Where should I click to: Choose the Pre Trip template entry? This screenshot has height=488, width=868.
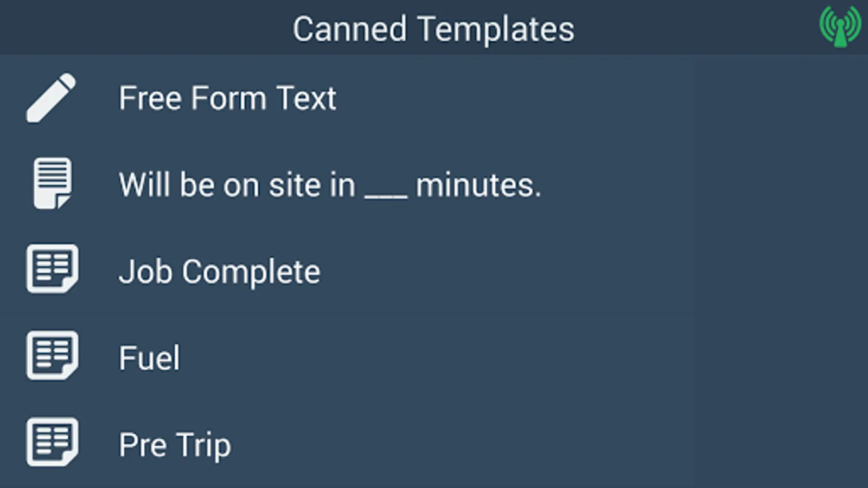click(175, 445)
